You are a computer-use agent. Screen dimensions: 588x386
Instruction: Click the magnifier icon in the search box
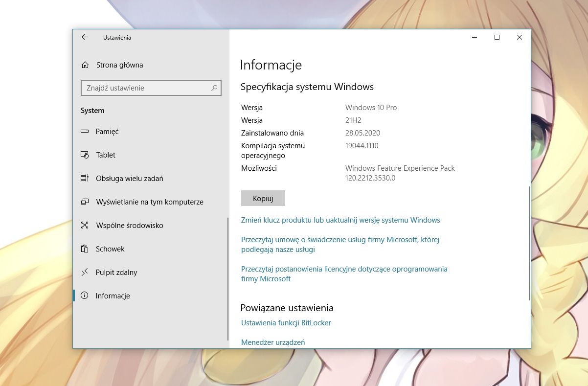coord(214,88)
